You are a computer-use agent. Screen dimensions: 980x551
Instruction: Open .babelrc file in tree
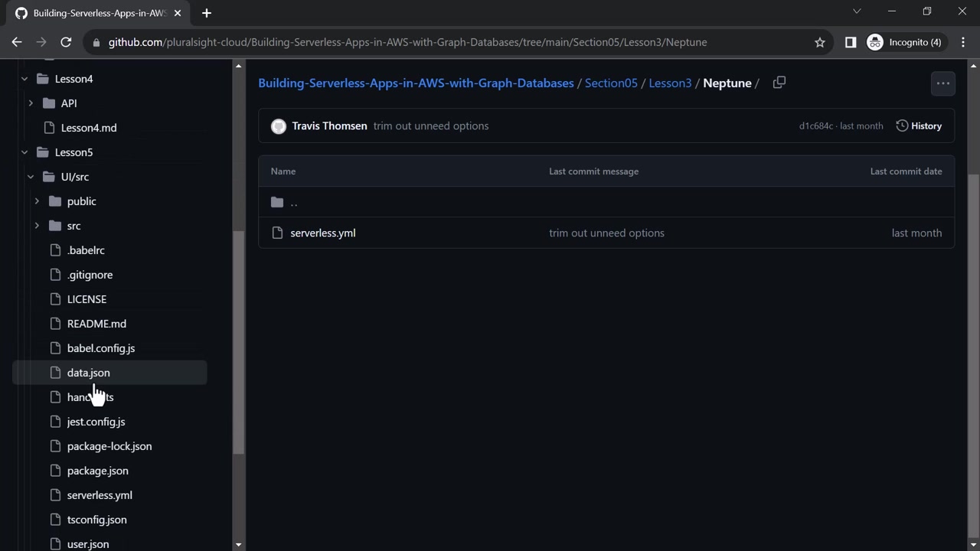86,250
